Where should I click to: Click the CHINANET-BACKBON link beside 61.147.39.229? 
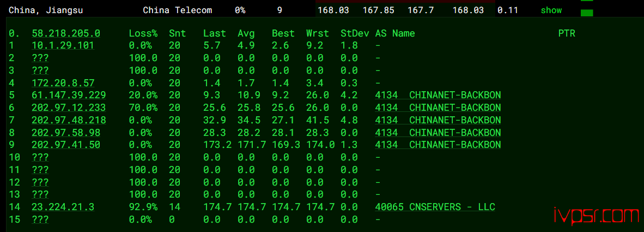[455, 96]
